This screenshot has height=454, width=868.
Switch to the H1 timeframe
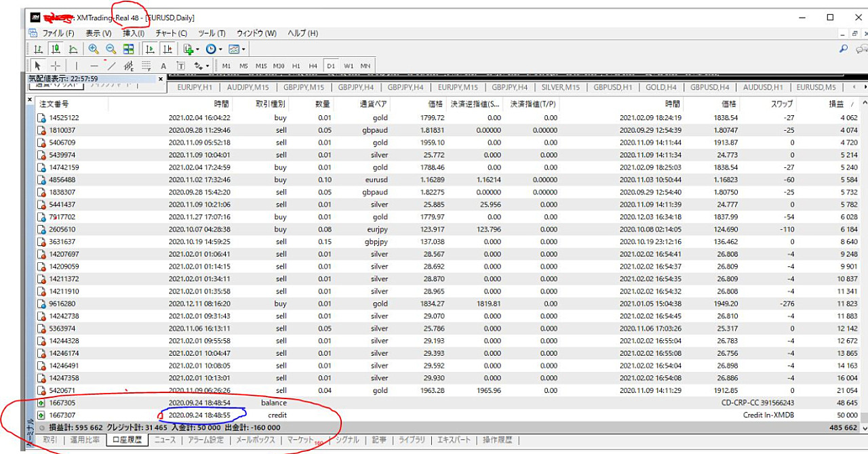coord(296,66)
